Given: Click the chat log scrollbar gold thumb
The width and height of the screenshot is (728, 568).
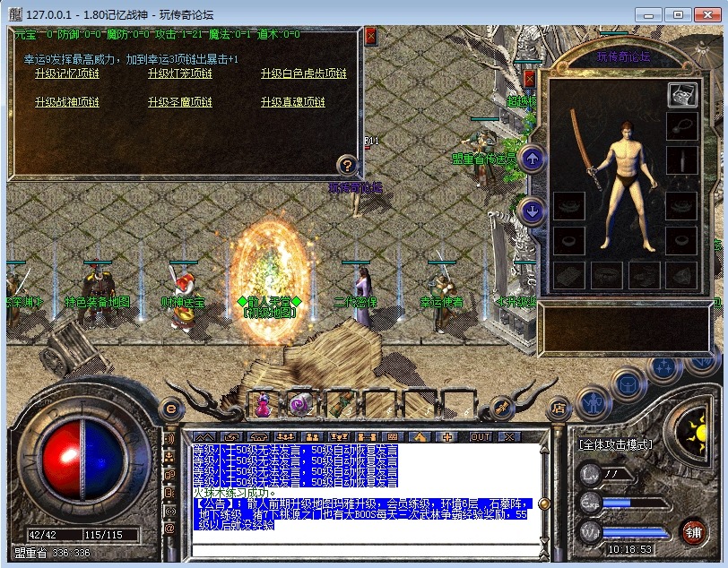Looking at the screenshot, I should pyautogui.click(x=544, y=503).
